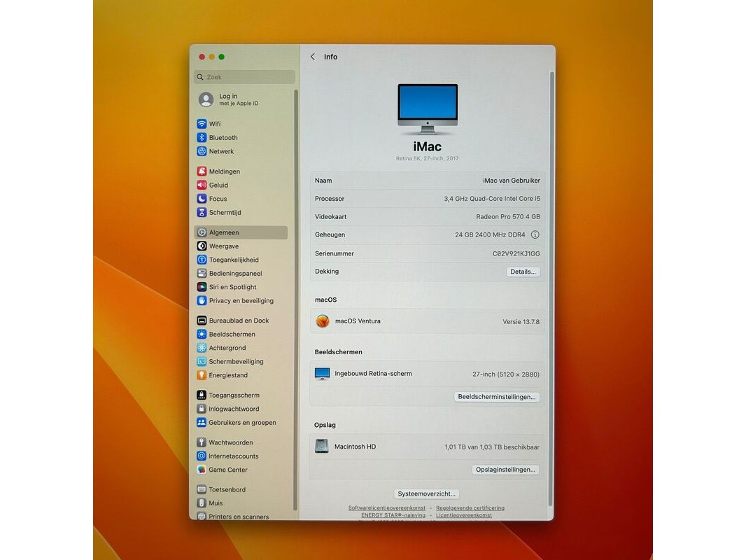Open Schermtijd hourglass icon

pos(202,213)
